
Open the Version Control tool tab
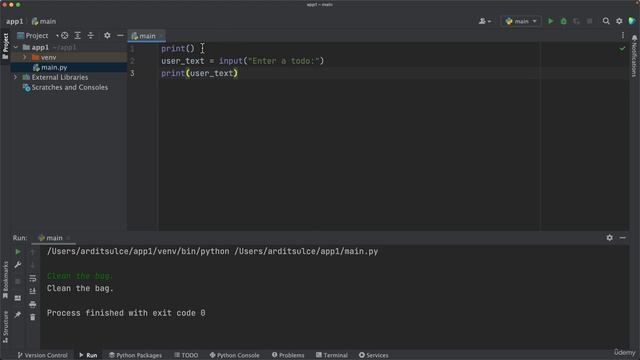42,355
